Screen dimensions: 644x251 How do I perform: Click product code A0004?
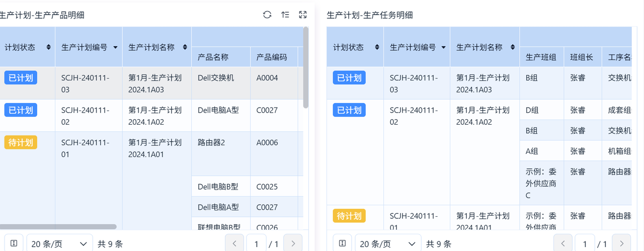pos(274,83)
